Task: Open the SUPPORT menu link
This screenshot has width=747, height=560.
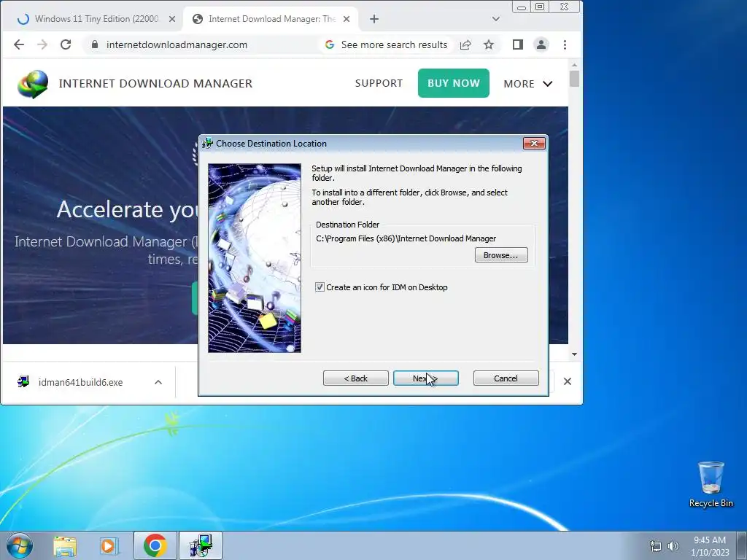Action: [x=379, y=83]
